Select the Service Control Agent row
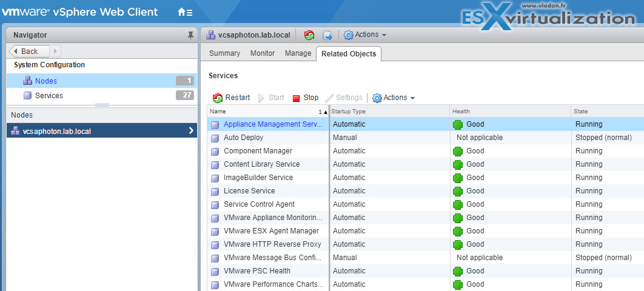This screenshot has width=644, height=291. click(x=426, y=204)
